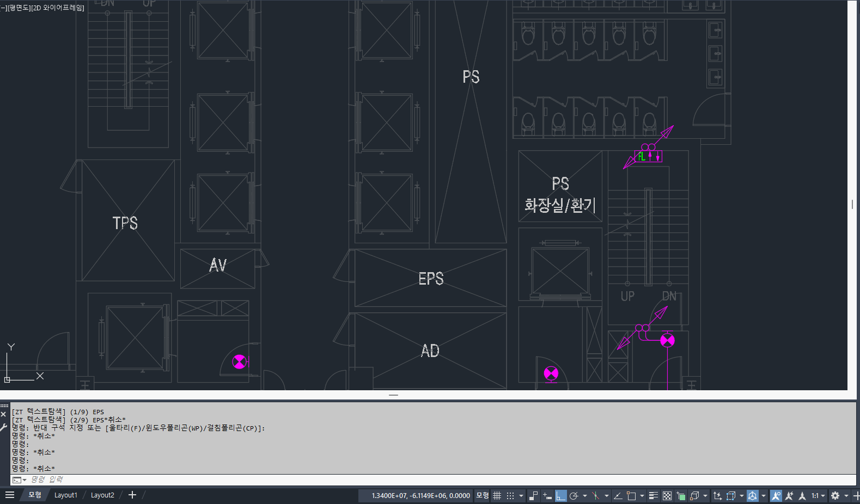The width and height of the screenshot is (860, 504).
Task: Click the selection cycling icon
Action: point(681,496)
